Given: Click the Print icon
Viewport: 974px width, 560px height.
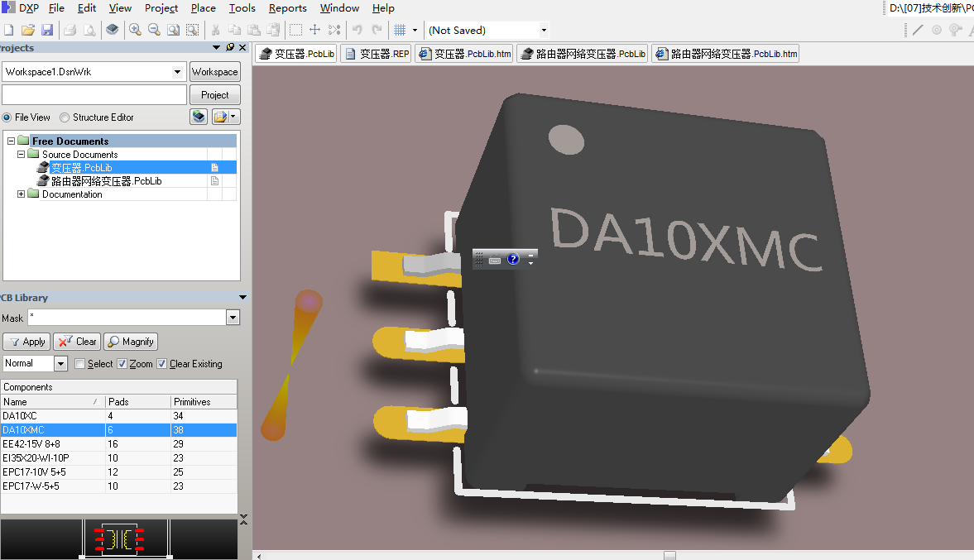Looking at the screenshot, I should tap(70, 30).
